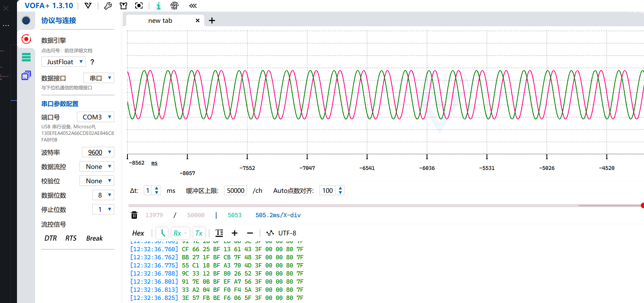Click the Δt value field
Viewport: 644px width, 303px height.
coord(148,191)
